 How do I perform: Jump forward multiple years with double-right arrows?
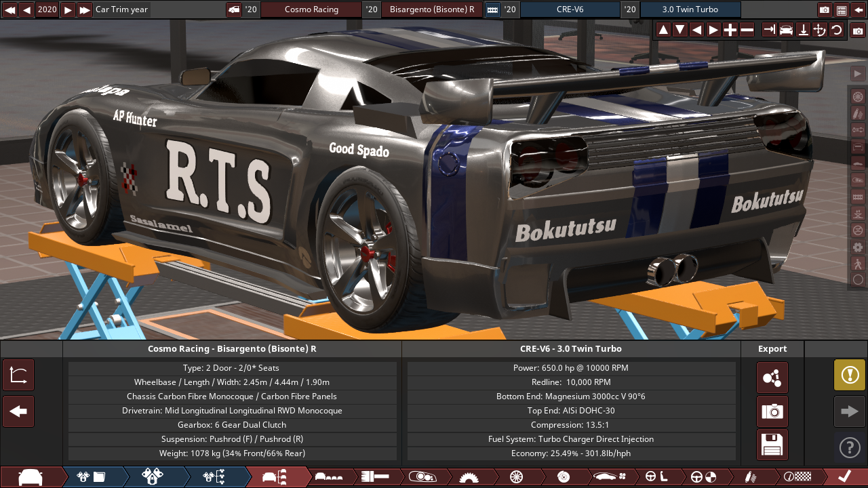click(85, 9)
